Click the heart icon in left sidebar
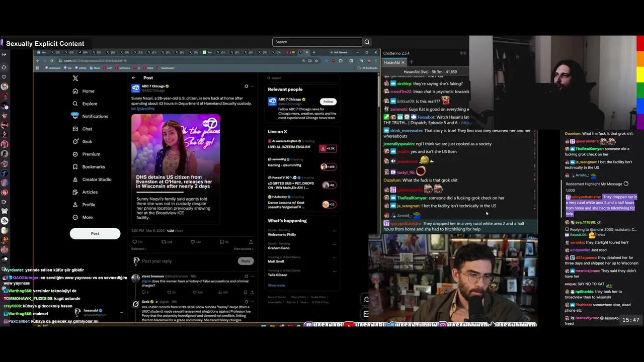 pyautogui.click(x=4, y=76)
